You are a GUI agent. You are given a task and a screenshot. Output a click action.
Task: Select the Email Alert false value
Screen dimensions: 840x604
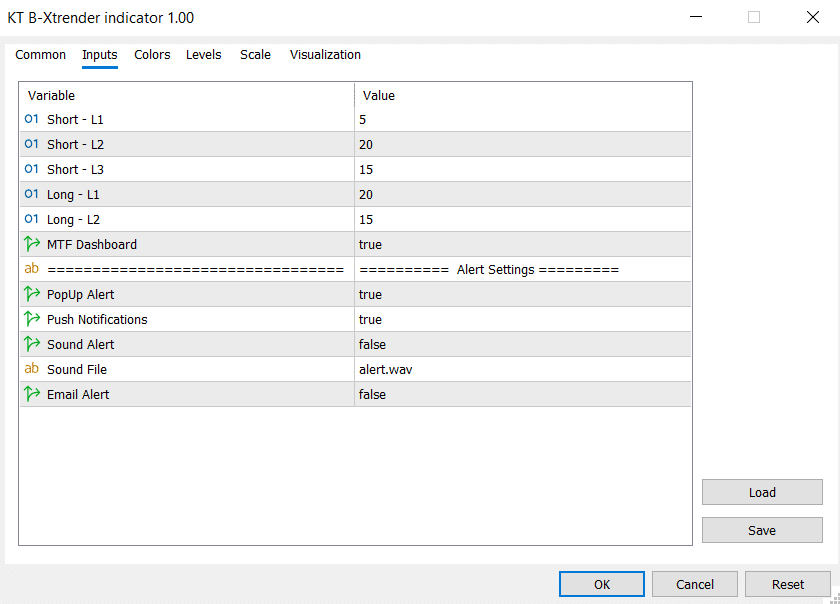522,395
